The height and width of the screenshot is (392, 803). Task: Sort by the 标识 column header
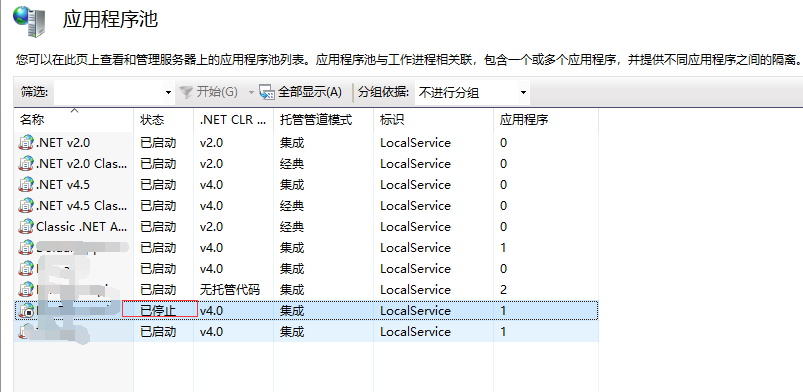click(x=434, y=120)
